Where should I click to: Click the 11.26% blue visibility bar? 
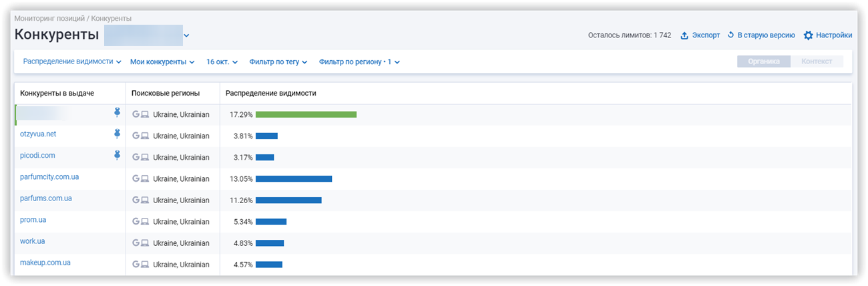tap(288, 200)
